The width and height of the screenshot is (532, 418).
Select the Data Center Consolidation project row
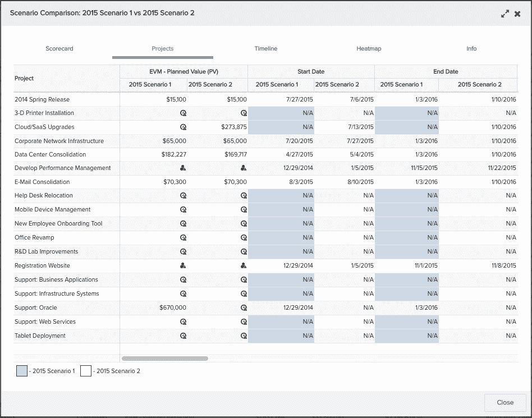tap(51, 154)
